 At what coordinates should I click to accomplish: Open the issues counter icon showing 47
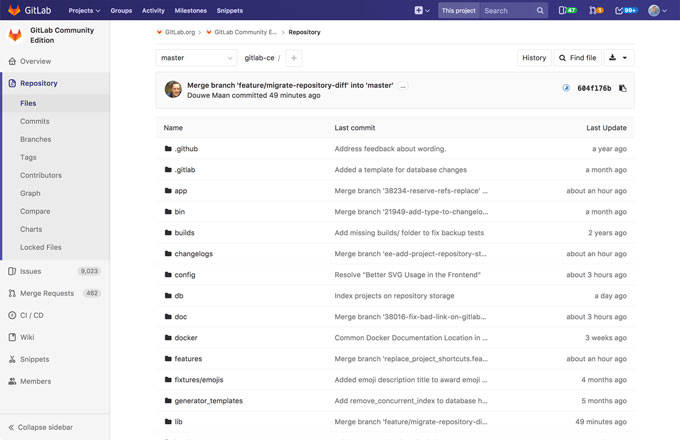(x=567, y=10)
